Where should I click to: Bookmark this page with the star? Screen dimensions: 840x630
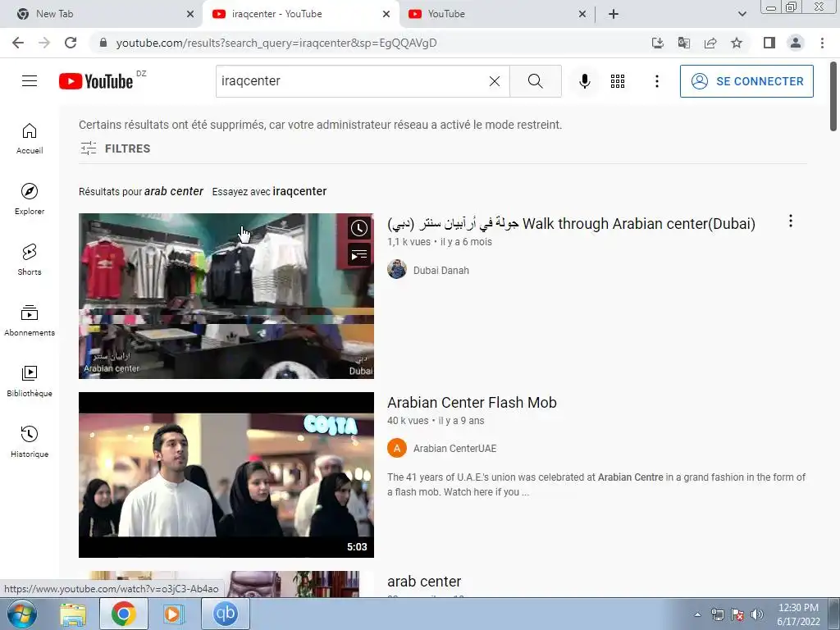pos(737,43)
